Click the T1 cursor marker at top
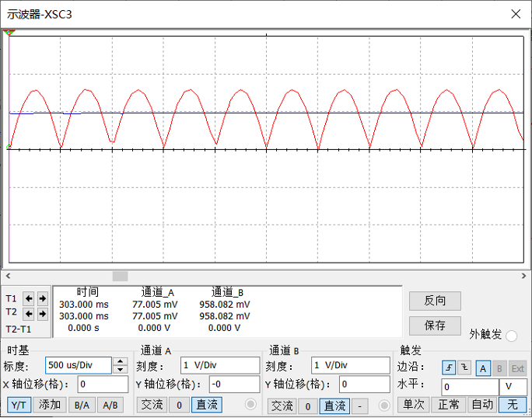 click(9, 33)
